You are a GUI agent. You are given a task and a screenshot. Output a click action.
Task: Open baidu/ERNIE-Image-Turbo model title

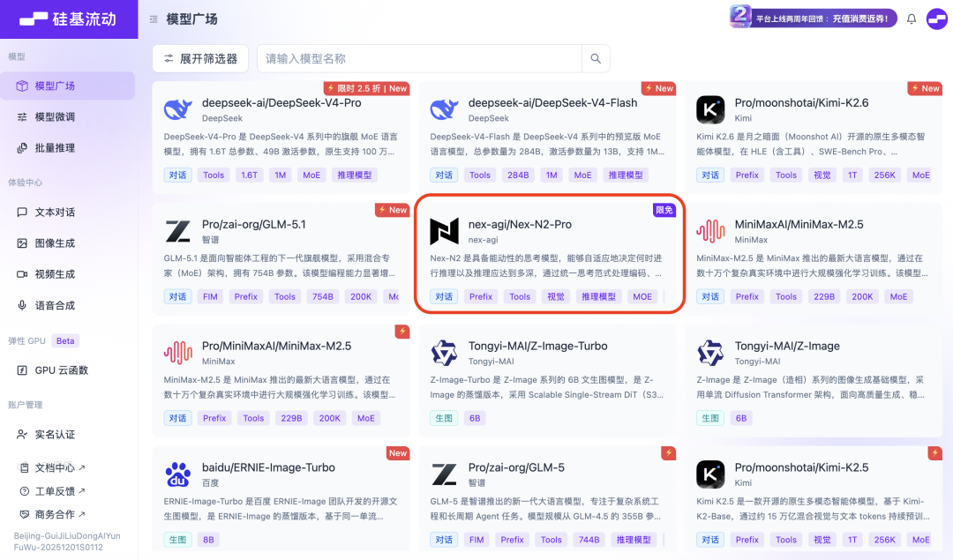[268, 467]
